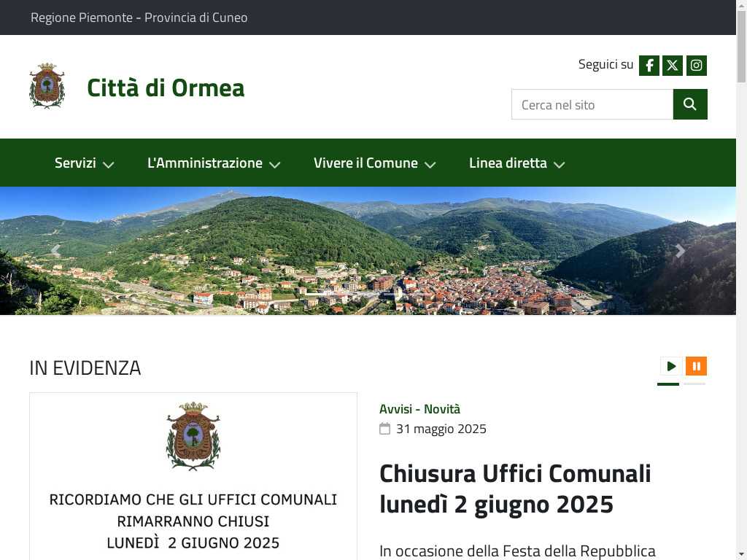Show next banner slide

(x=681, y=251)
